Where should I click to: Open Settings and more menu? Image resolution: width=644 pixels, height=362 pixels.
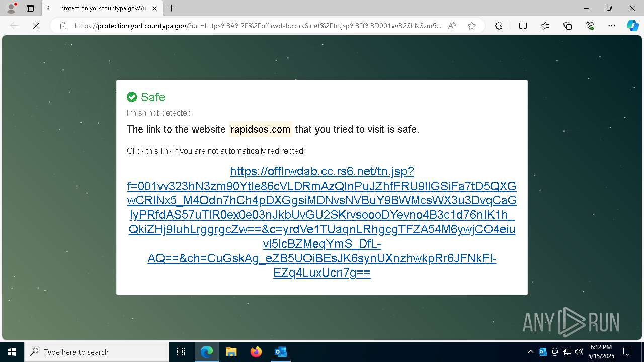(x=612, y=26)
